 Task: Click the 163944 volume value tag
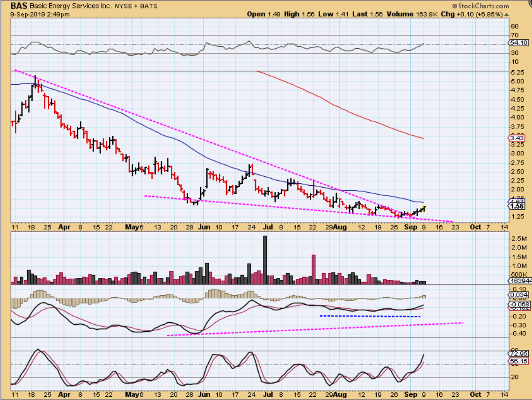(x=519, y=281)
